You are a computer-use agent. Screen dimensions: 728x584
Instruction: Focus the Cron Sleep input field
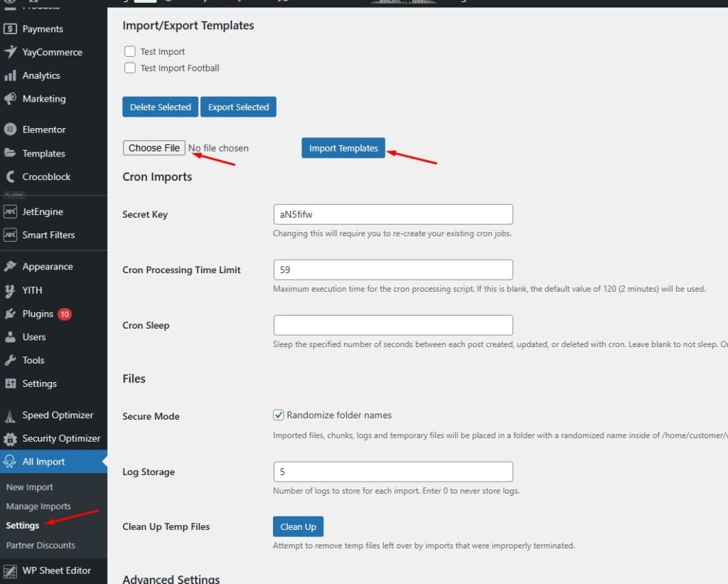click(x=392, y=325)
